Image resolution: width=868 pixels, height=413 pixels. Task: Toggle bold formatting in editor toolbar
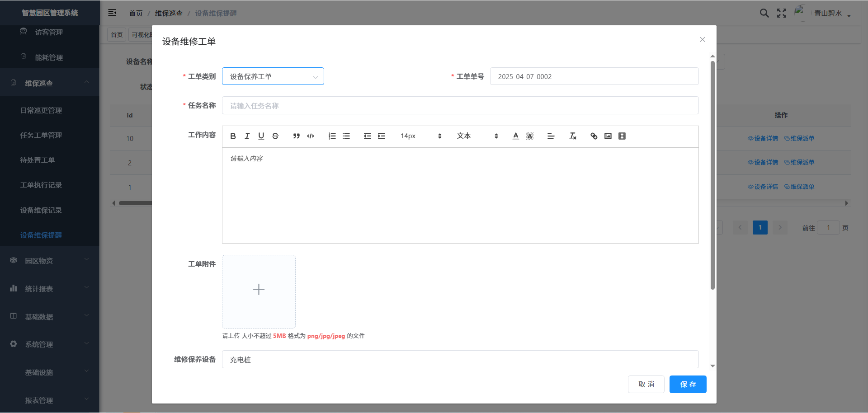233,136
